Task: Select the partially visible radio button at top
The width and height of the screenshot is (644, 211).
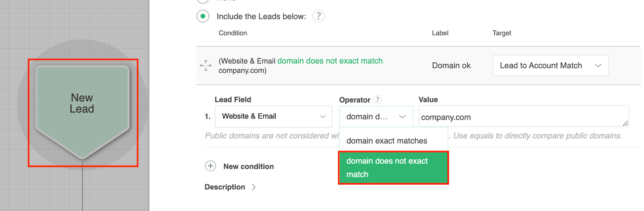Action: point(203,1)
